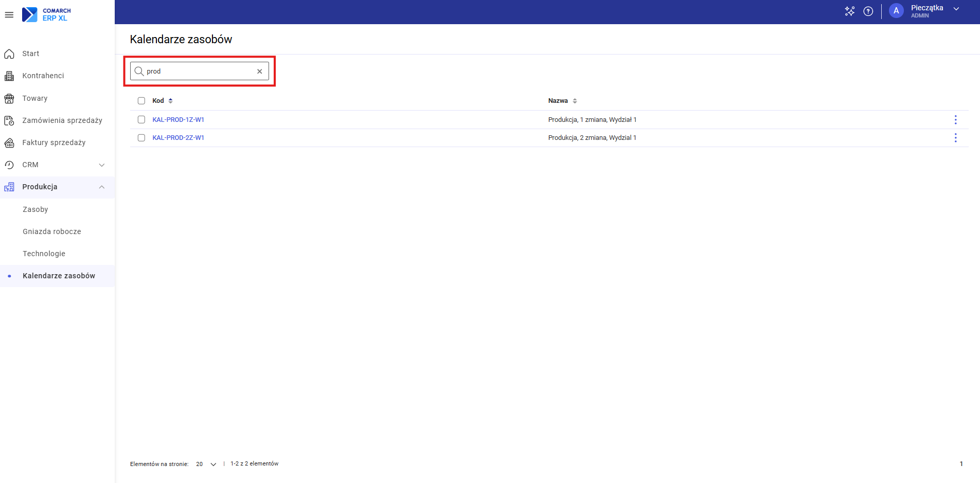
Task: Sort by Nazwa column arrows
Action: [575, 101]
